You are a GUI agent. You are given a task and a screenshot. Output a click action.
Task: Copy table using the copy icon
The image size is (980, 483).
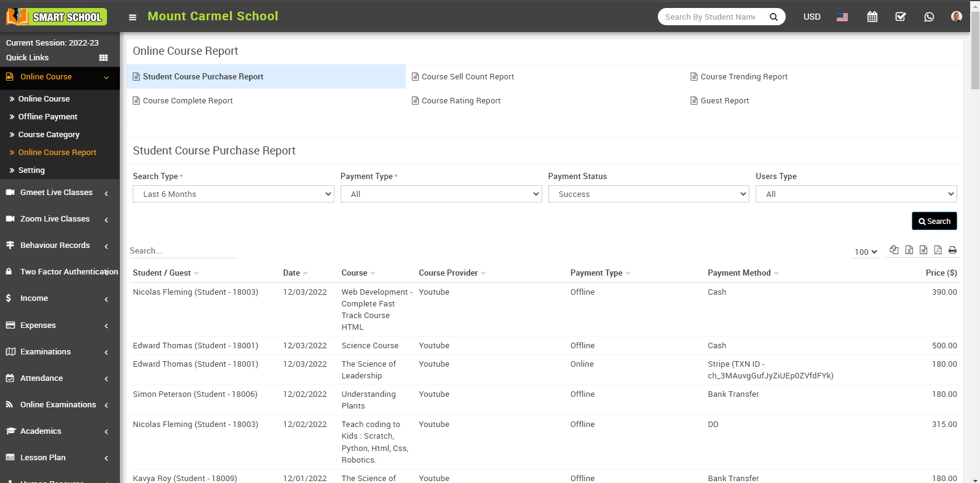(x=894, y=250)
